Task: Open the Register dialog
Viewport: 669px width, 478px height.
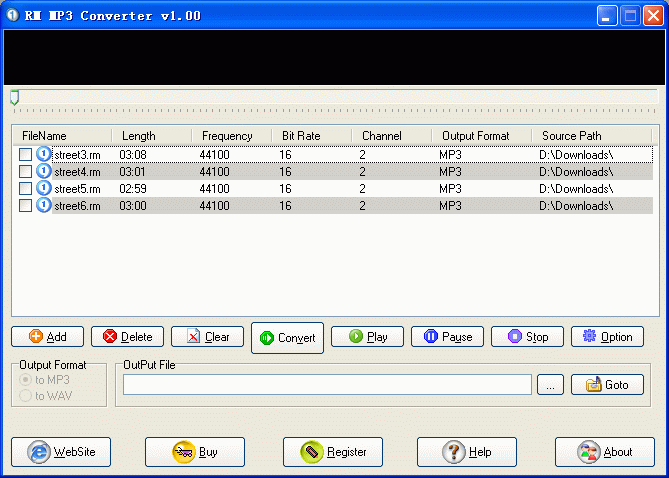Action: click(333, 452)
